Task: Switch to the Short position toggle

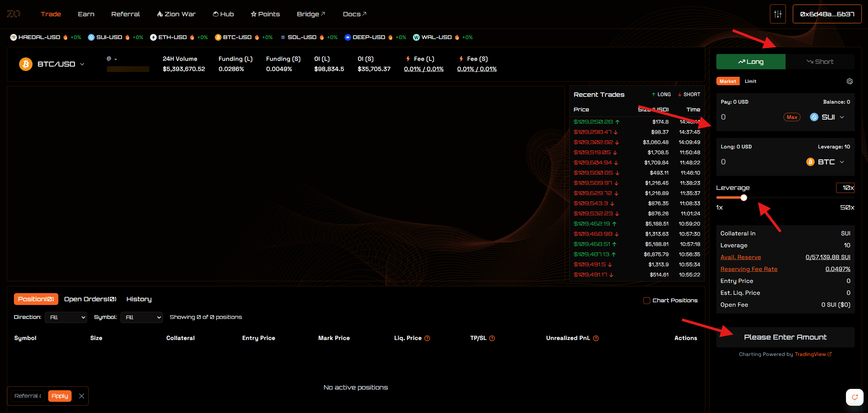Action: pos(820,62)
